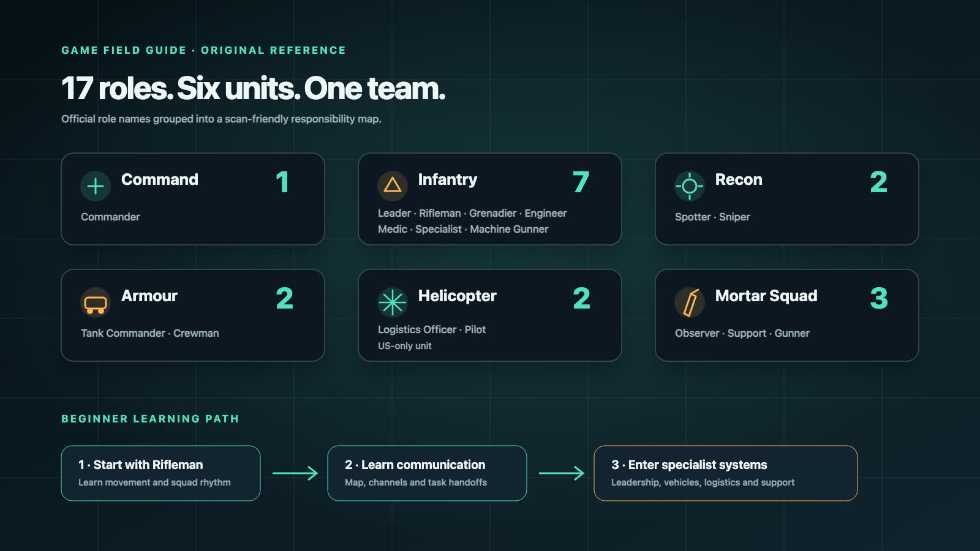Click the 'Beginner Learning Path' heading

(150, 419)
